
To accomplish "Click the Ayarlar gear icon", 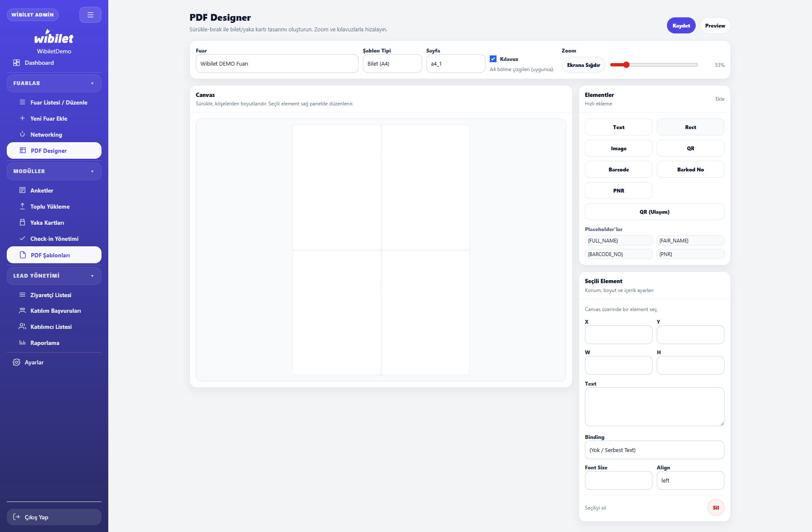I will pyautogui.click(x=16, y=362).
